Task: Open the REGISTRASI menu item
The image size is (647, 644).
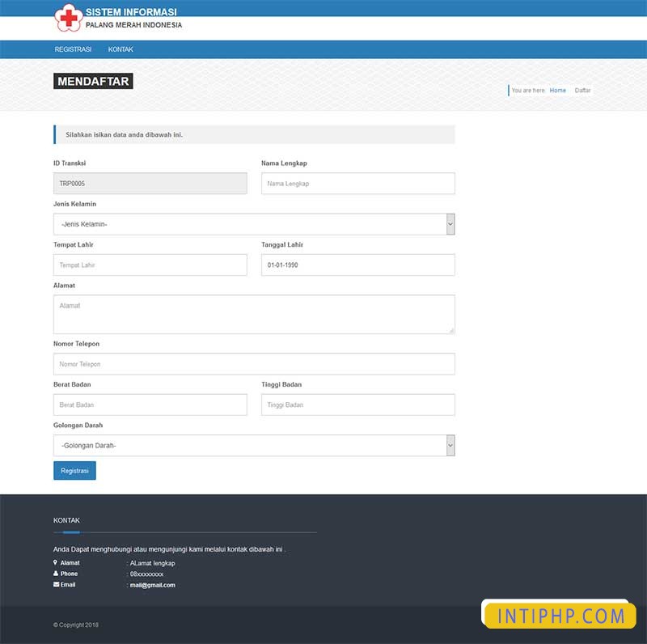Action: pyautogui.click(x=73, y=49)
